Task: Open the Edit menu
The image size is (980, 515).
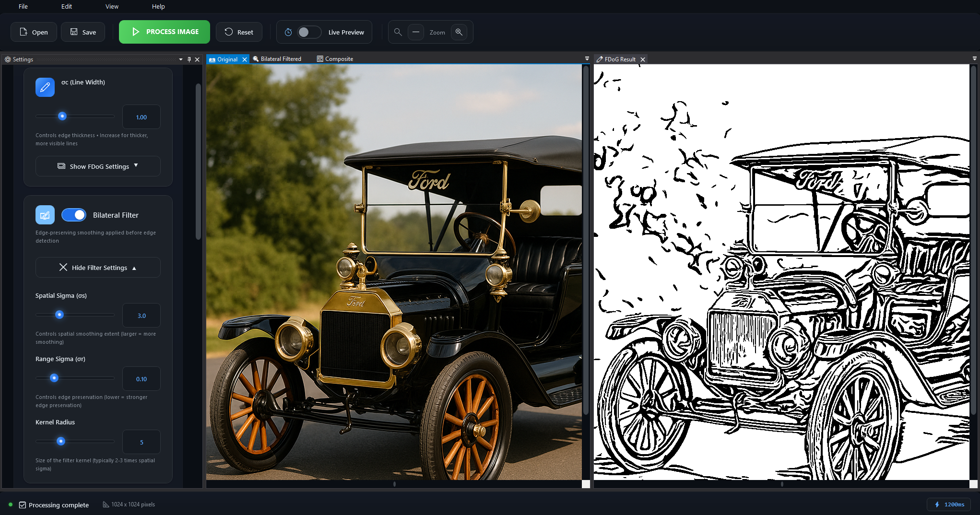Action: tap(67, 7)
